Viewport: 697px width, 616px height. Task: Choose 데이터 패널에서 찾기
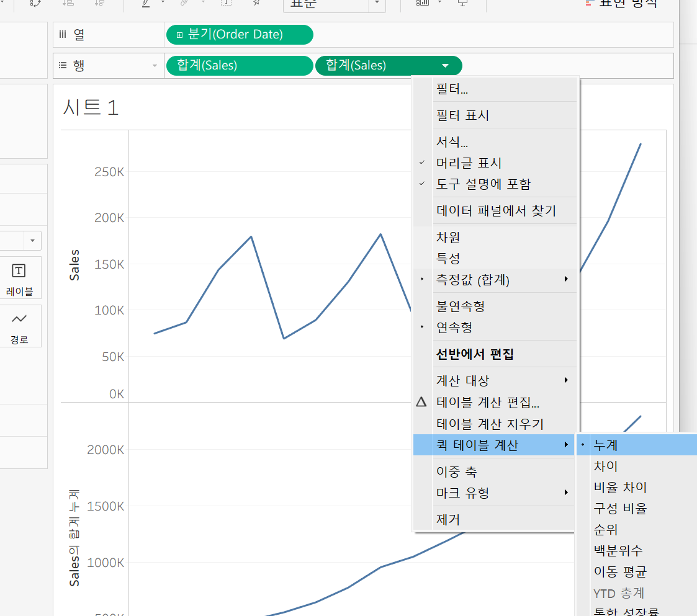point(495,211)
